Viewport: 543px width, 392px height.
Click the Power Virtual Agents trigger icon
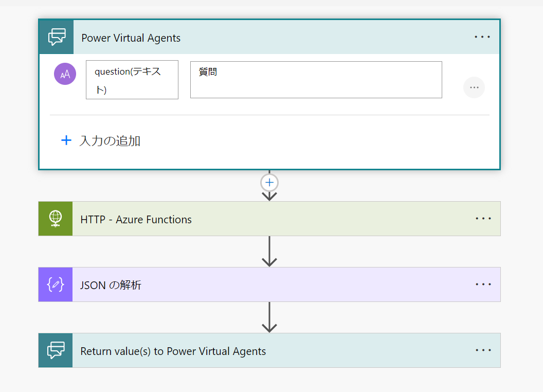pyautogui.click(x=57, y=37)
